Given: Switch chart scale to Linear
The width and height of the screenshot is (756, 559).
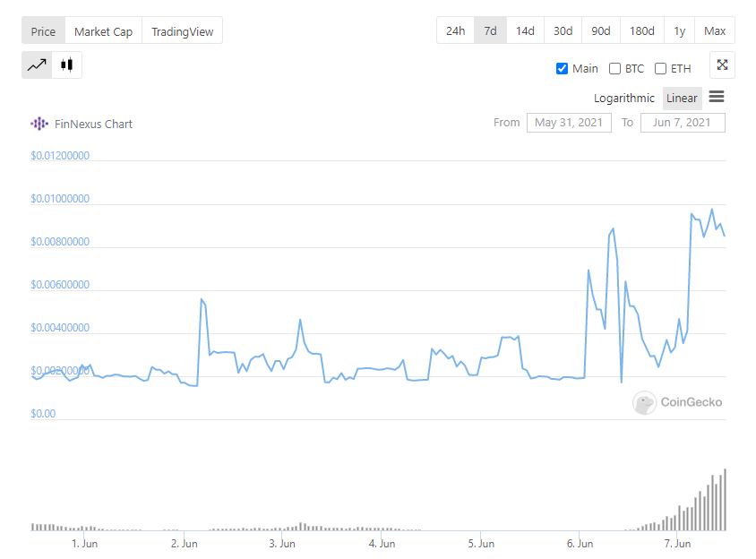Looking at the screenshot, I should coord(682,98).
